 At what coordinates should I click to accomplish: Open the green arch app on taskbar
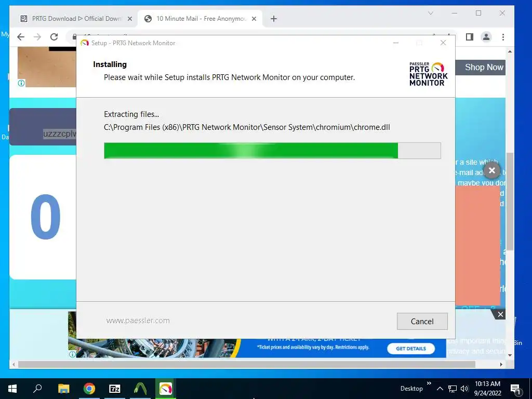[x=140, y=389]
